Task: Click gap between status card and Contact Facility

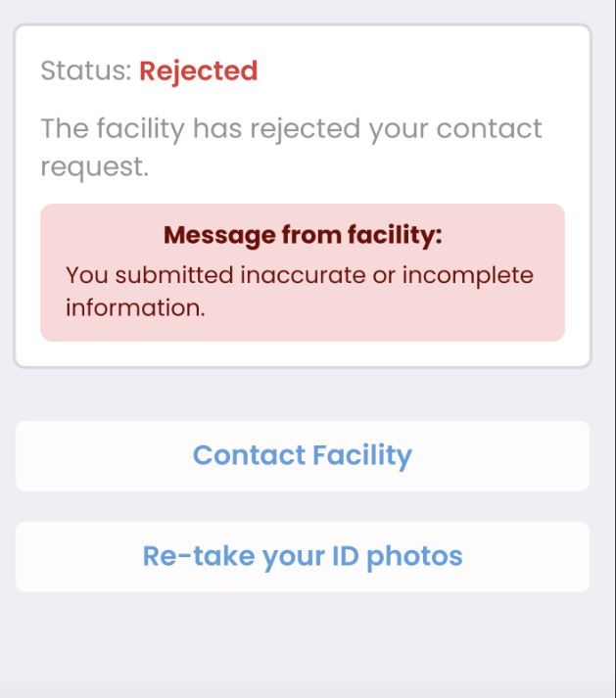Action: click(303, 395)
